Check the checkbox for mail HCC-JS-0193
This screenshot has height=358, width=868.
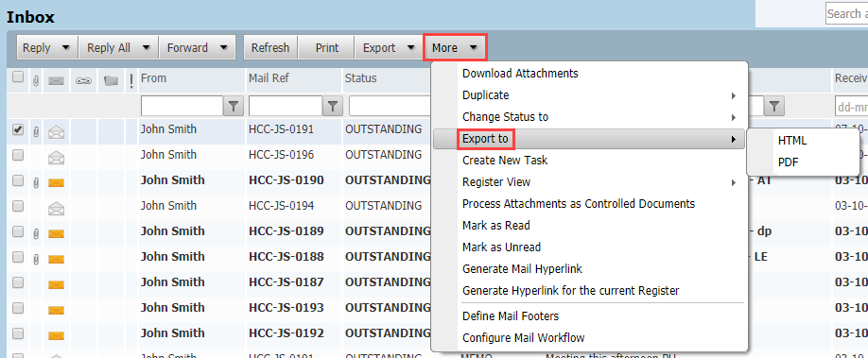coord(18,308)
